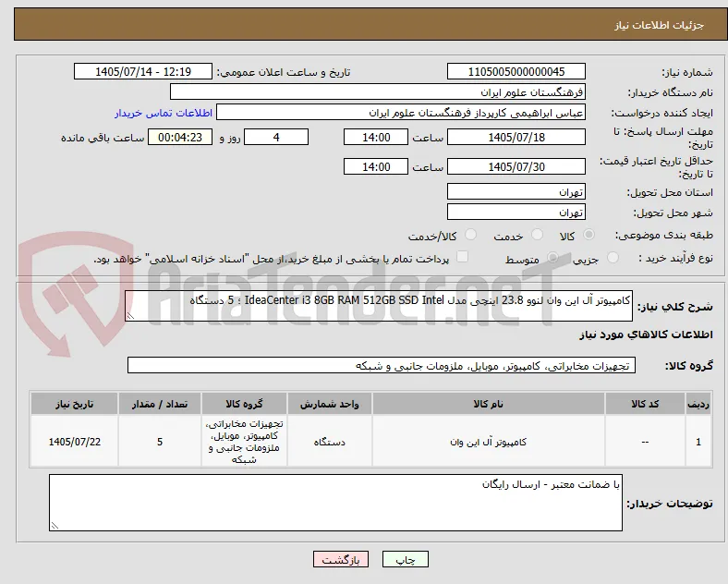This screenshot has height=584, width=728.
Task: Click the delivery city field شهر محل تحویل
Action: click(516, 212)
